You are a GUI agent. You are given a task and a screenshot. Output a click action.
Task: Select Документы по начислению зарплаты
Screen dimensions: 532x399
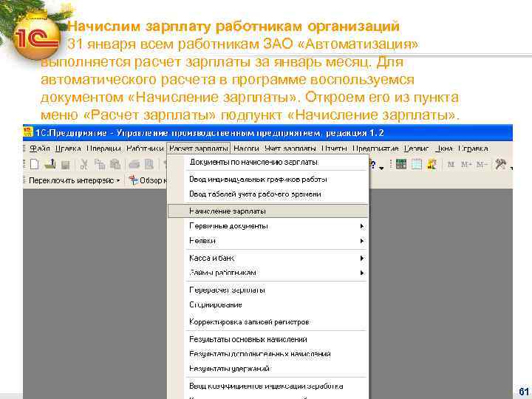pyautogui.click(x=268, y=162)
